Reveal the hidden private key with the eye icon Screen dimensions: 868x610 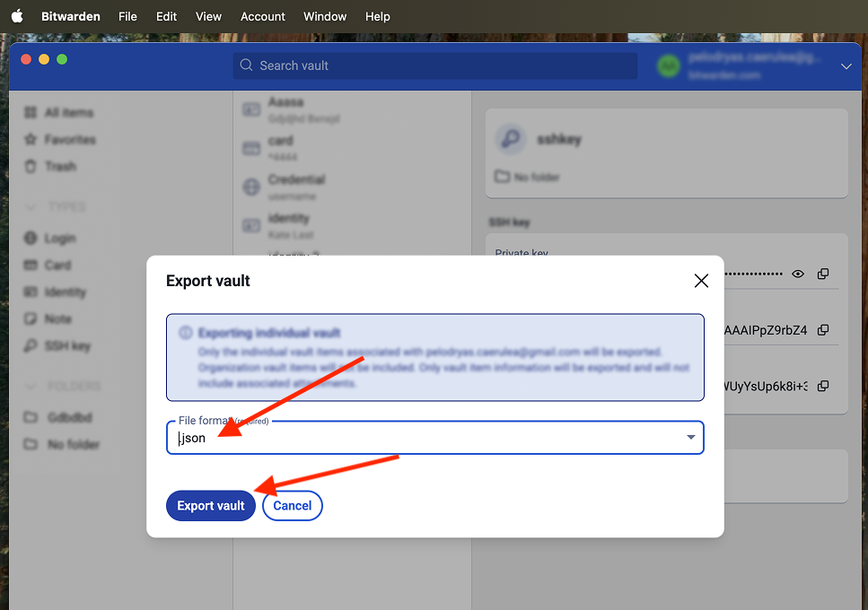tap(797, 274)
